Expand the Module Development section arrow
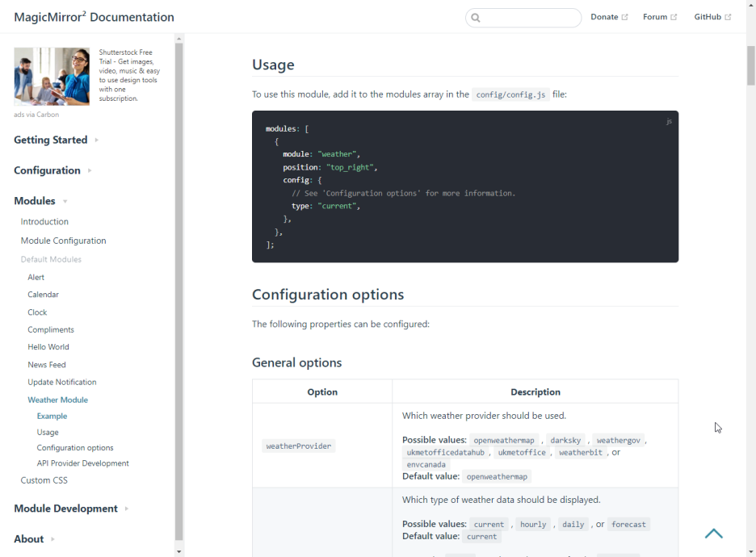This screenshot has width=756, height=557. pyautogui.click(x=127, y=509)
